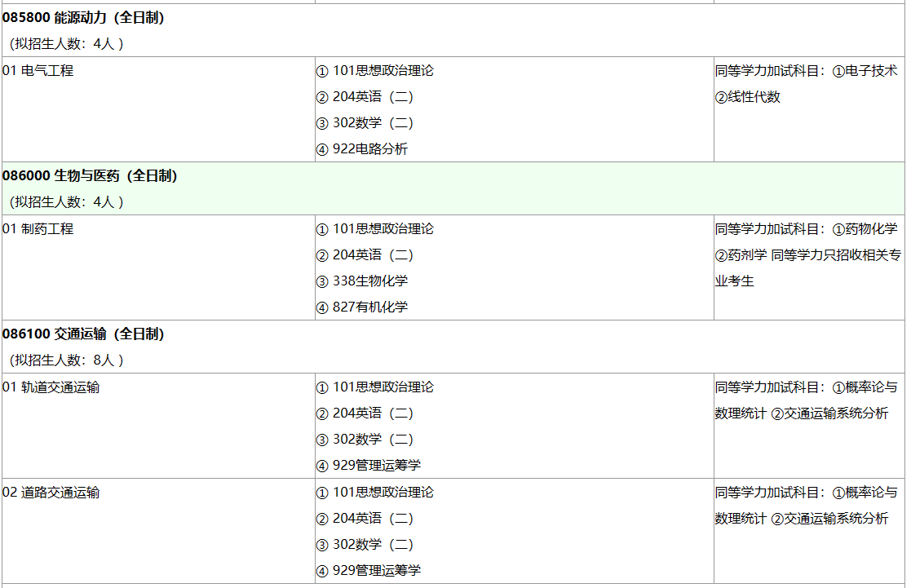Click 929管理运筹学 under 轨道交通运输
Viewport: 911px width, 588px height.
tap(376, 466)
